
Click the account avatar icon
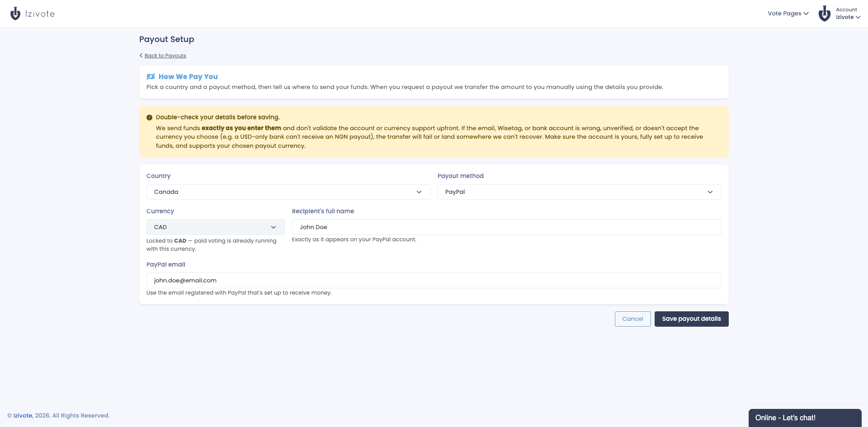[x=825, y=14]
